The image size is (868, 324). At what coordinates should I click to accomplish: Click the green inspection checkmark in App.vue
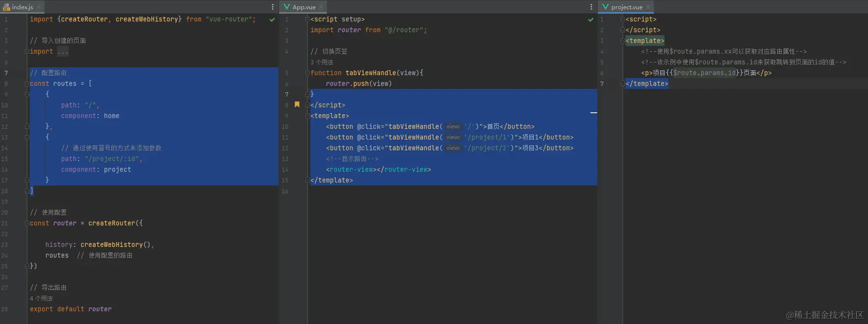pos(591,20)
